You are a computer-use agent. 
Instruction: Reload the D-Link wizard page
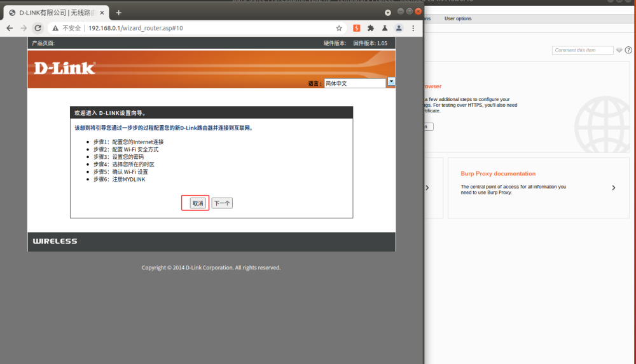(38, 28)
